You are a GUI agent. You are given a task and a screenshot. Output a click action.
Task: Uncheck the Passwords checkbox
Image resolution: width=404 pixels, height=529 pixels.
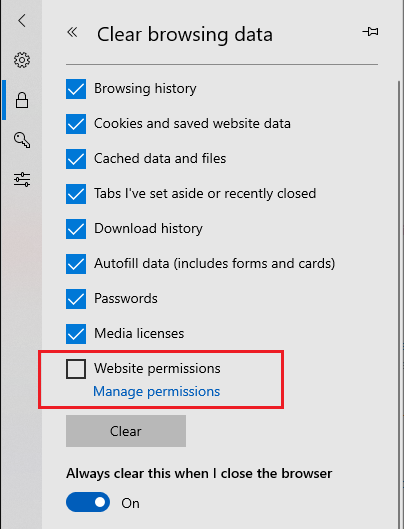pos(76,299)
